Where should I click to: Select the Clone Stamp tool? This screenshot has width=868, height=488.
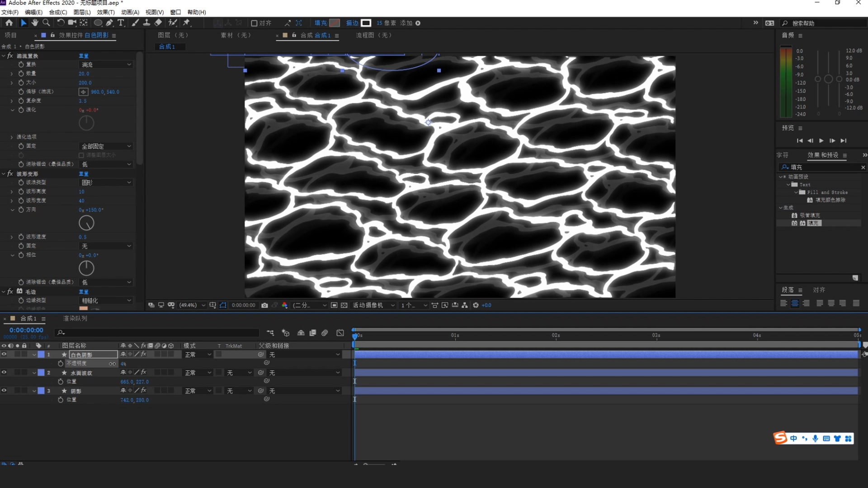pos(146,23)
